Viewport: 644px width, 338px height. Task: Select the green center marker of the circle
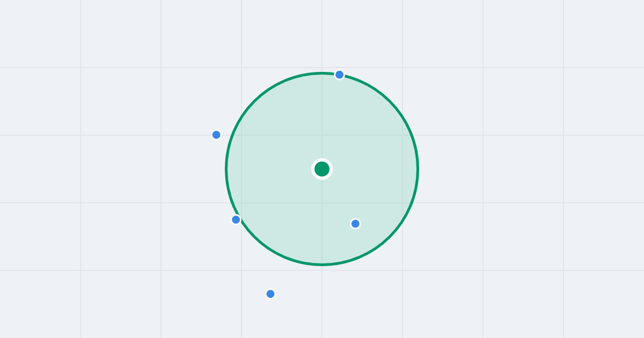tap(322, 169)
